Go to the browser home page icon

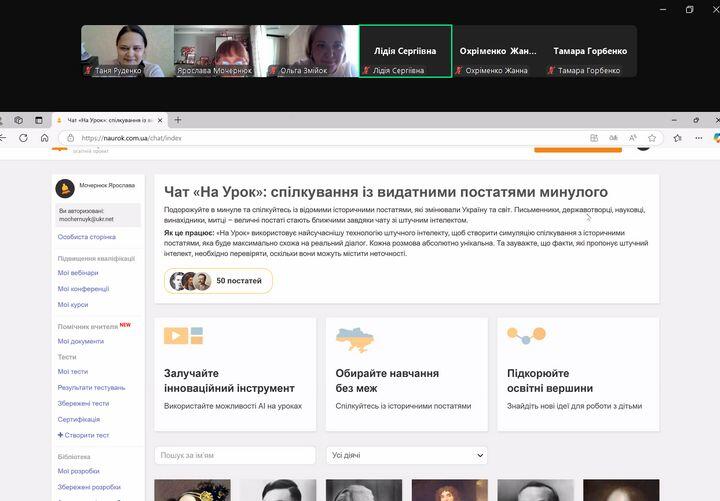45,138
